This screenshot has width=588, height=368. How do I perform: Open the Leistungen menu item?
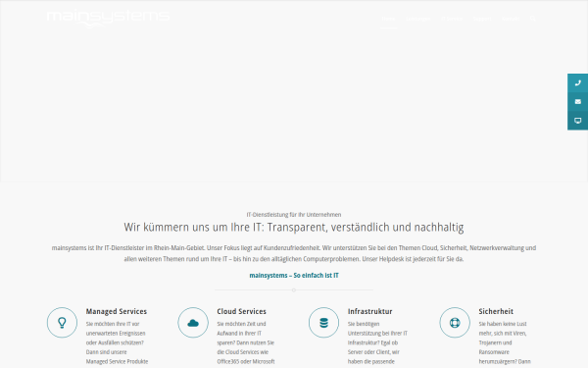point(418,19)
